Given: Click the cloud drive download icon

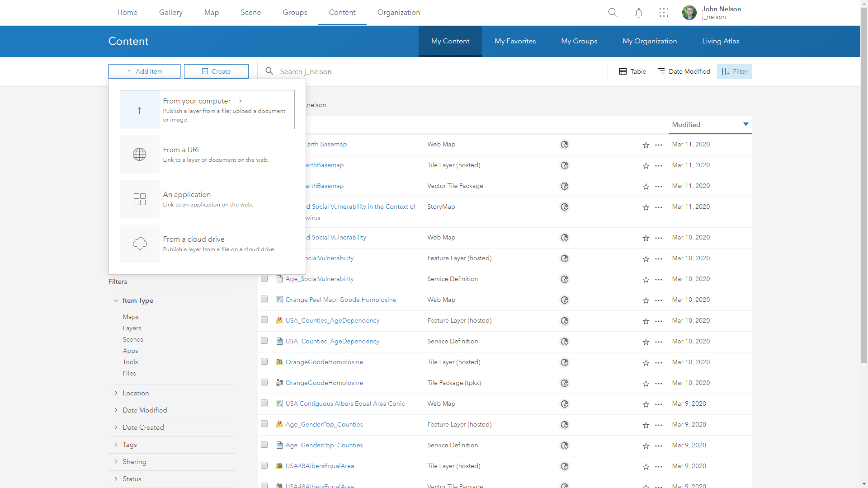Looking at the screenshot, I should pyautogui.click(x=139, y=244).
